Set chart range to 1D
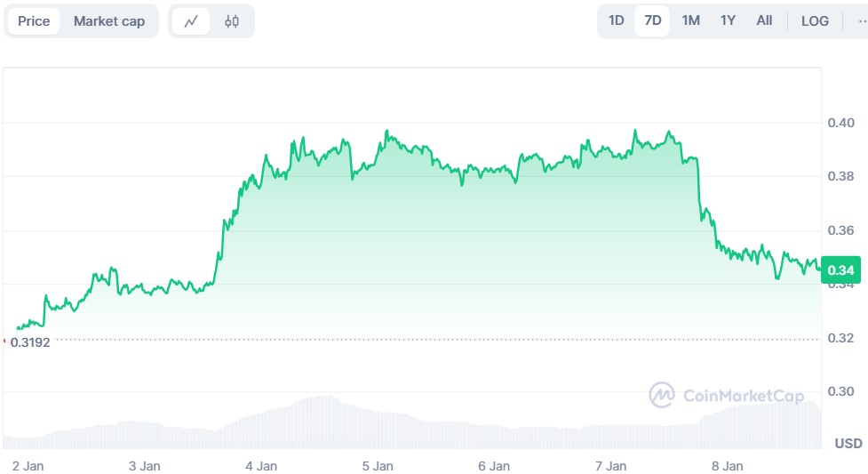Screen dimensions: 868x474 (x=616, y=20)
